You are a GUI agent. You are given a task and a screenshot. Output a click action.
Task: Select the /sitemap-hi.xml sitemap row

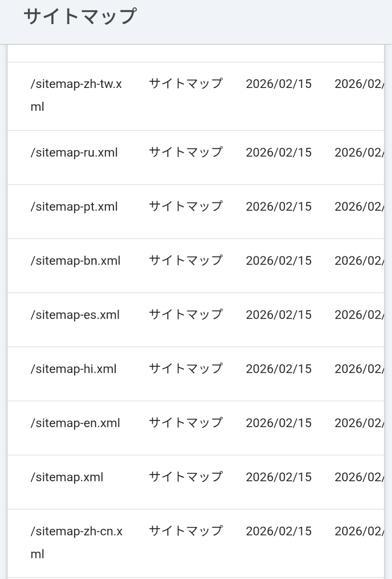tap(74, 369)
